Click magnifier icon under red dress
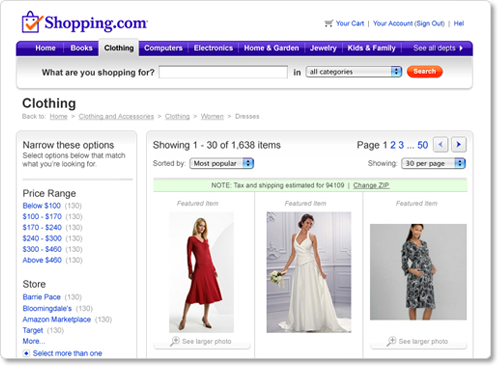This screenshot has width=498, height=367. [175, 341]
